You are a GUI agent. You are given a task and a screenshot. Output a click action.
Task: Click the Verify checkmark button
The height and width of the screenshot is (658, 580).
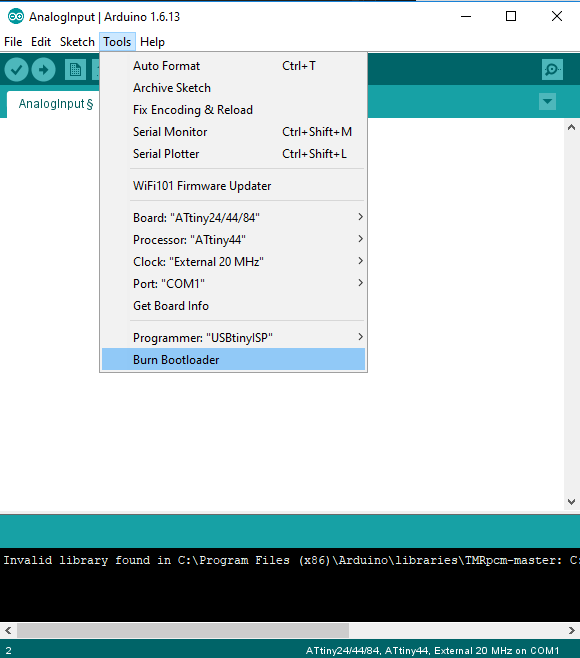coord(16,70)
